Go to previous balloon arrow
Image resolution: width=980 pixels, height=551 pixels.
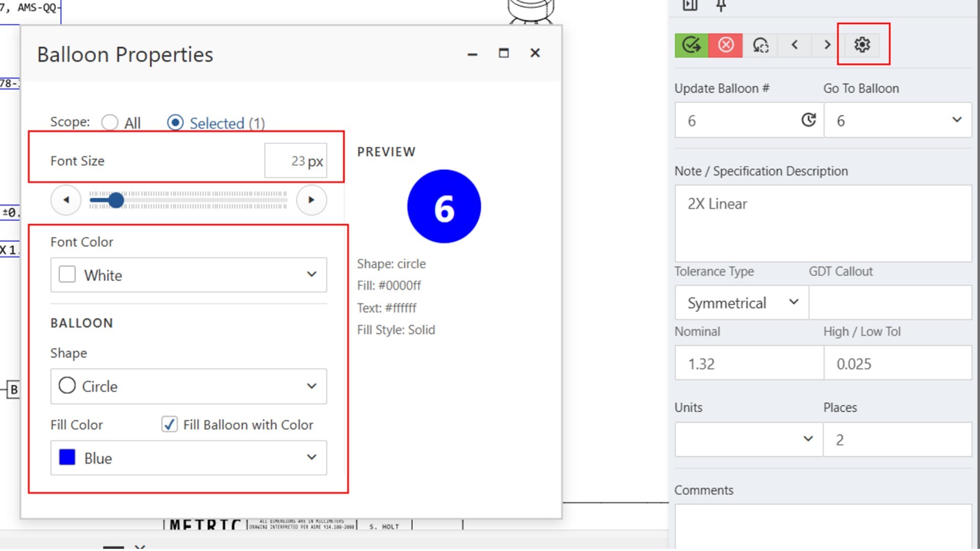pyautogui.click(x=794, y=45)
